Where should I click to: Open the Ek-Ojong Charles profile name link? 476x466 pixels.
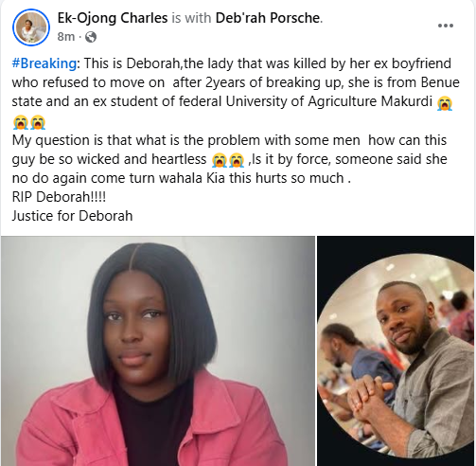[113, 18]
